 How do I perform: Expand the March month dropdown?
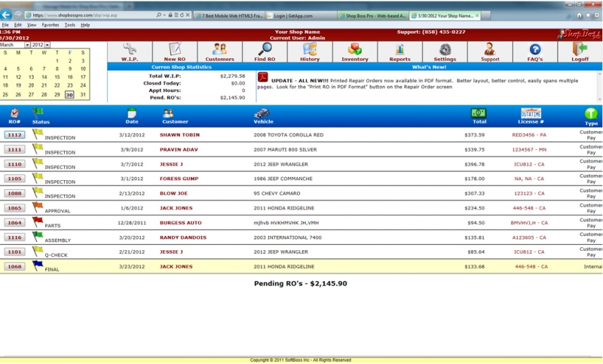click(x=27, y=45)
